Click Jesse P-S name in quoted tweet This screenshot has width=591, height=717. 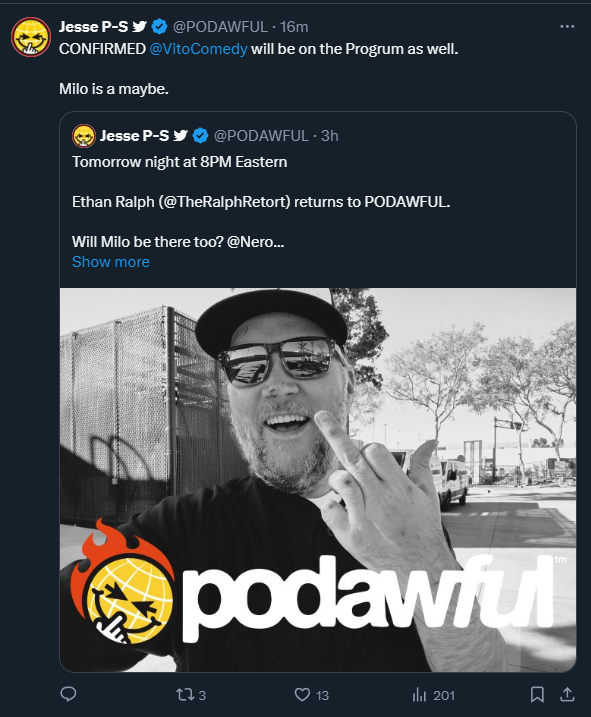pos(134,135)
